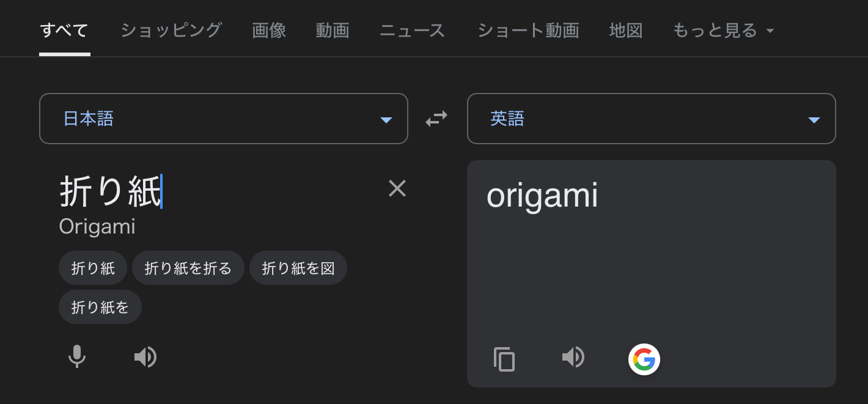Swap the source and target languages

[436, 119]
